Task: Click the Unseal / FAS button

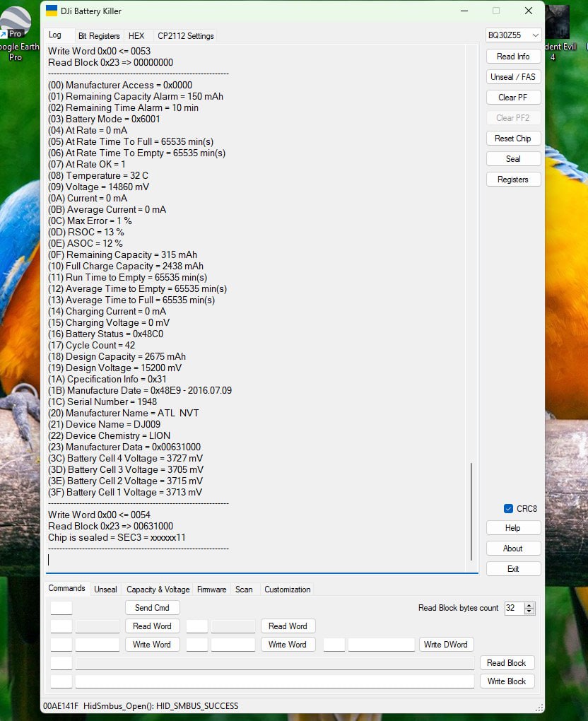Action: (513, 76)
